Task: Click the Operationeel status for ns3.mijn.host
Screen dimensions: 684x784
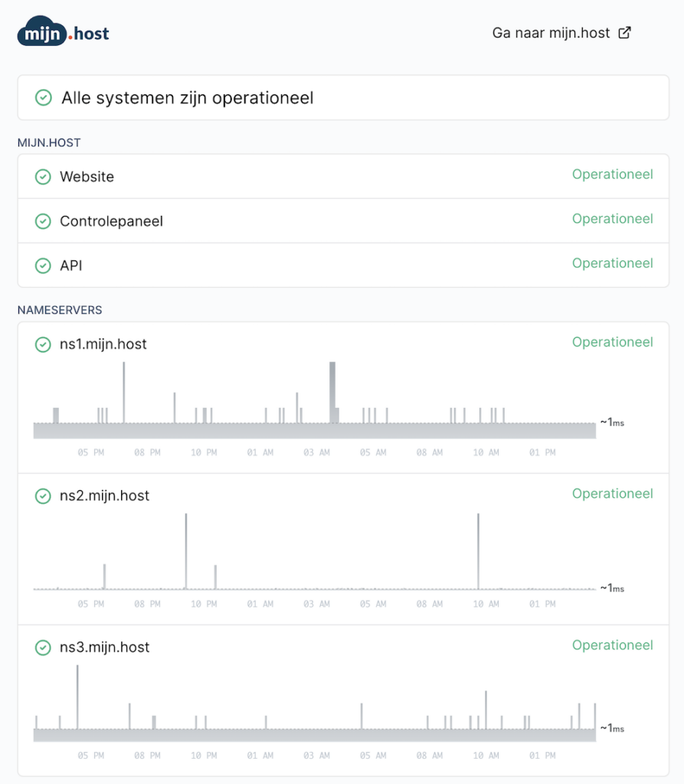Action: pyautogui.click(x=612, y=645)
